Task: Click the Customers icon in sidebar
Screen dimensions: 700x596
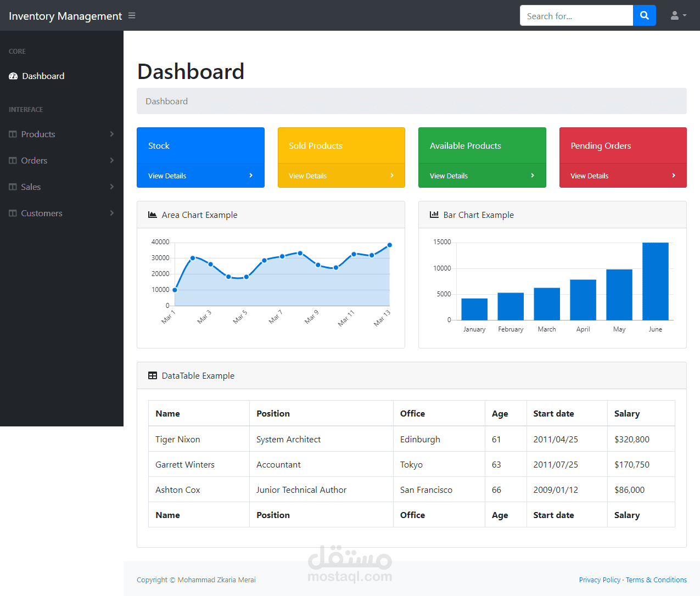Action: (12, 213)
